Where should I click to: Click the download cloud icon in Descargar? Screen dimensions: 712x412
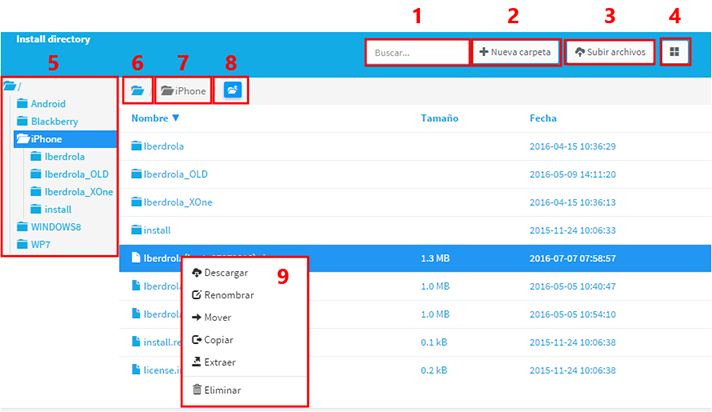click(196, 273)
